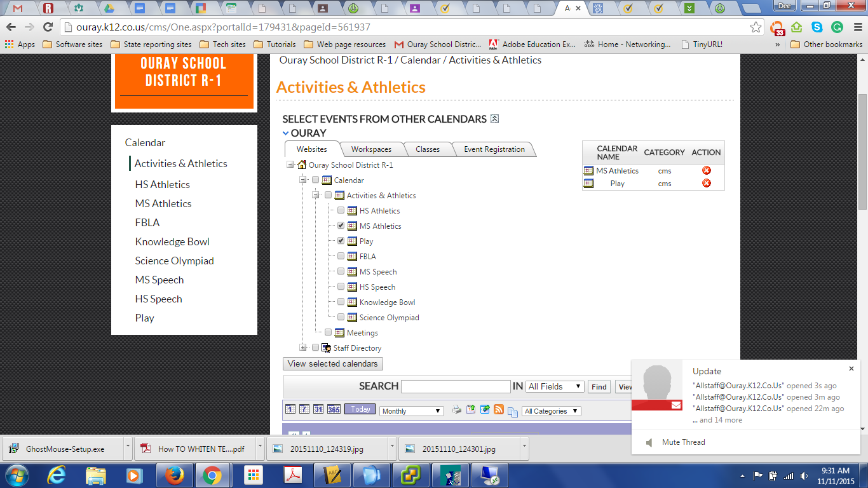Collapse the Ouray School District R-1 tree node
The width and height of the screenshot is (868, 488).
(290, 165)
